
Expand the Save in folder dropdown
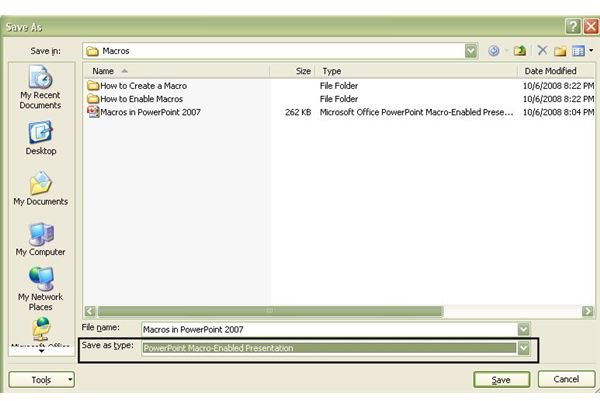point(471,51)
